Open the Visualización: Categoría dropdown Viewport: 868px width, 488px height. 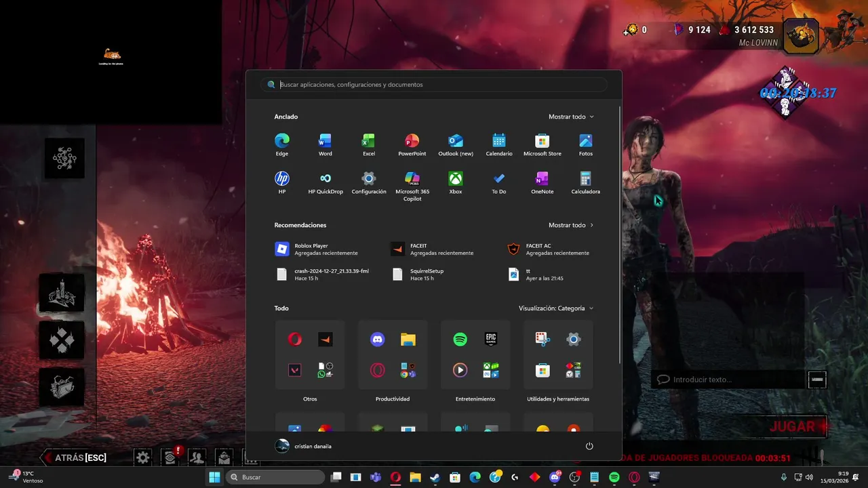pos(556,308)
